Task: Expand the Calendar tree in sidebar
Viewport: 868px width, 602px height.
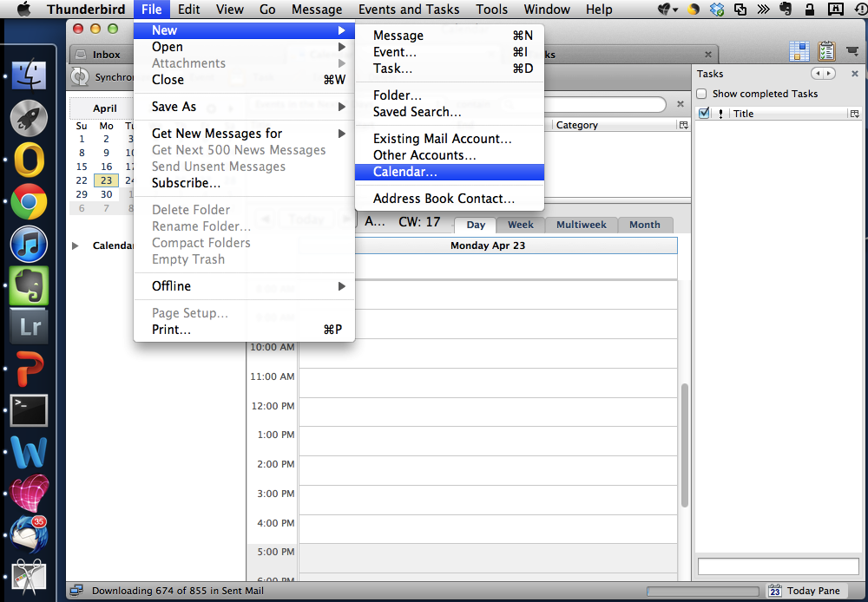Action: click(76, 245)
